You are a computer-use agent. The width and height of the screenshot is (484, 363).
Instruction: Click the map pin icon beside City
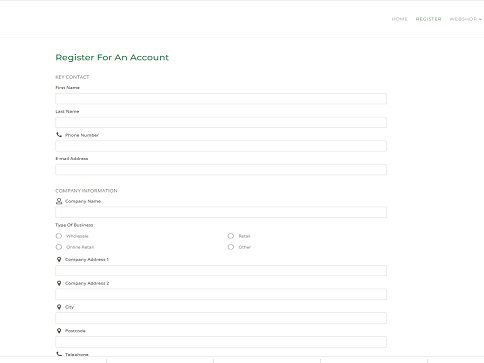[59, 307]
